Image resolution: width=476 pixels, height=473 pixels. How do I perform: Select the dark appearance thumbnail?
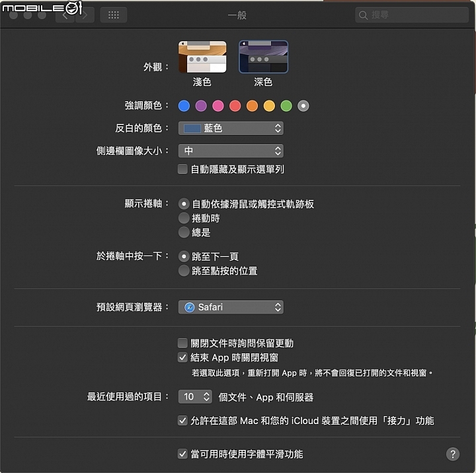[x=263, y=57]
